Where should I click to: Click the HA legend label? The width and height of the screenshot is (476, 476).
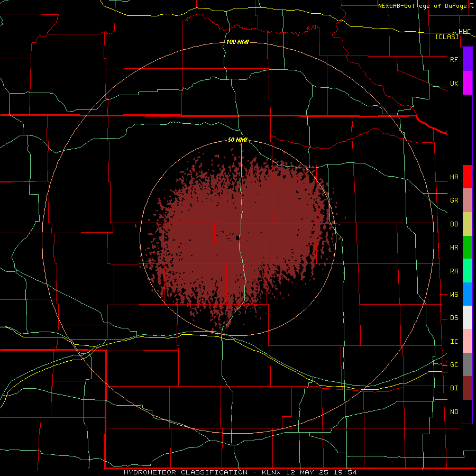coord(454,177)
